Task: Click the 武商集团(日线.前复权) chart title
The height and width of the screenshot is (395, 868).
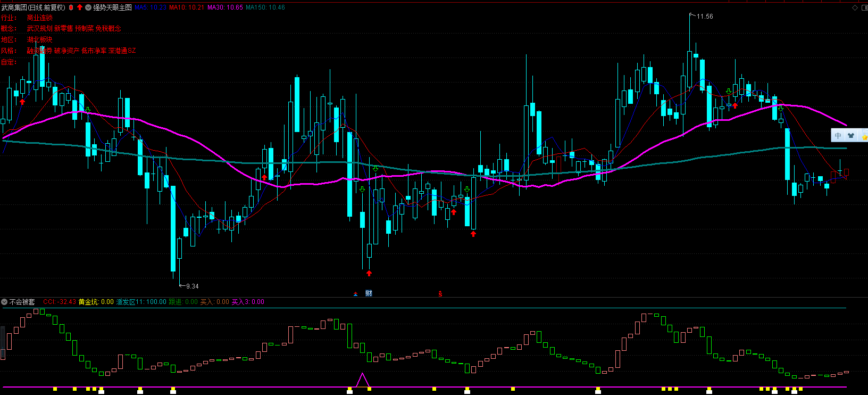Action: 34,7
